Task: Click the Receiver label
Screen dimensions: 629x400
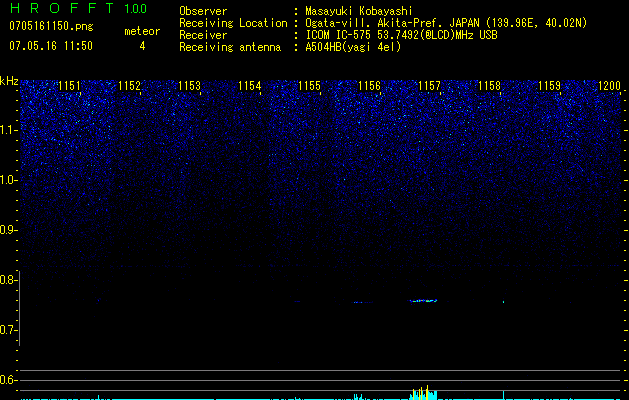Action: coord(203,35)
